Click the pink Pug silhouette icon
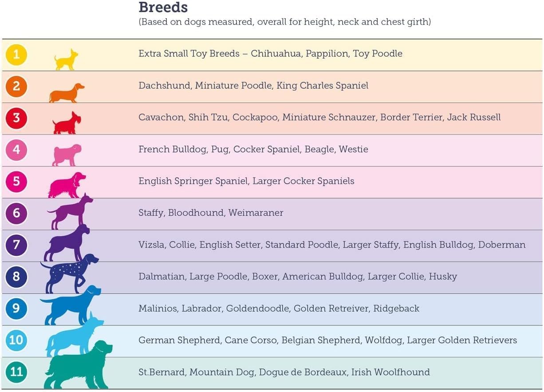The height and width of the screenshot is (392, 544). tap(67, 155)
